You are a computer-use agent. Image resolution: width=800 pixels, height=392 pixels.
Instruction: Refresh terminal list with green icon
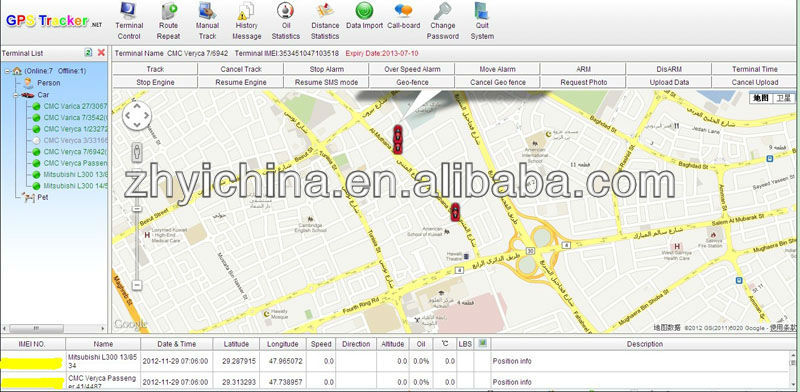coord(88,53)
